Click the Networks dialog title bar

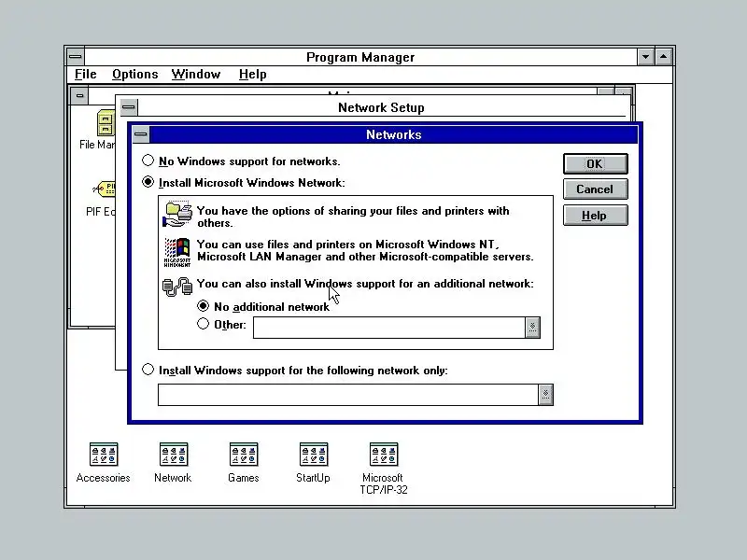[x=393, y=134]
